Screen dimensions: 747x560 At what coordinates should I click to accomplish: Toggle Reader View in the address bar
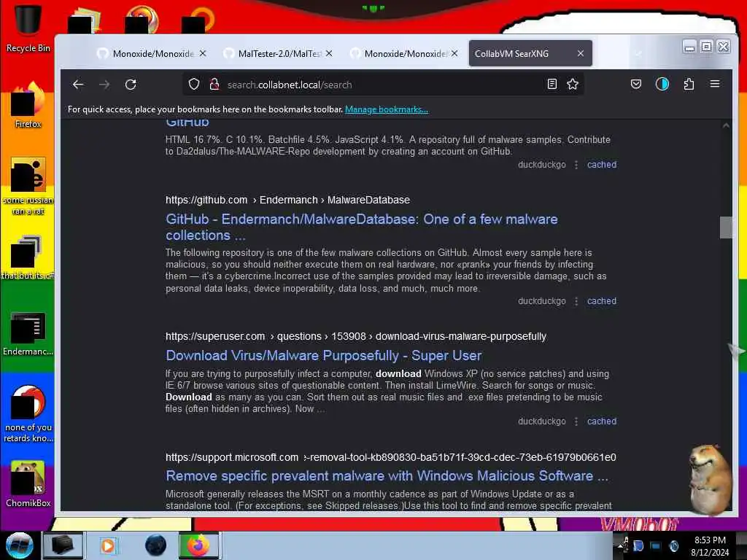[x=551, y=85]
